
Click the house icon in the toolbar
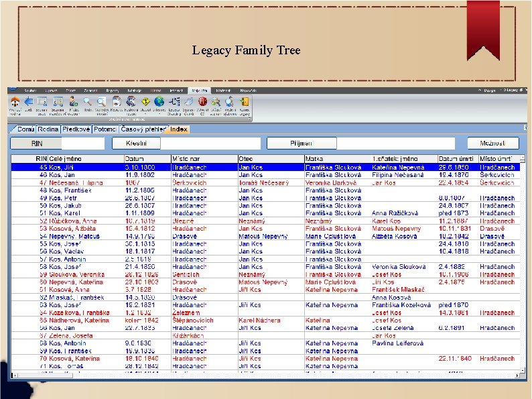point(15,101)
